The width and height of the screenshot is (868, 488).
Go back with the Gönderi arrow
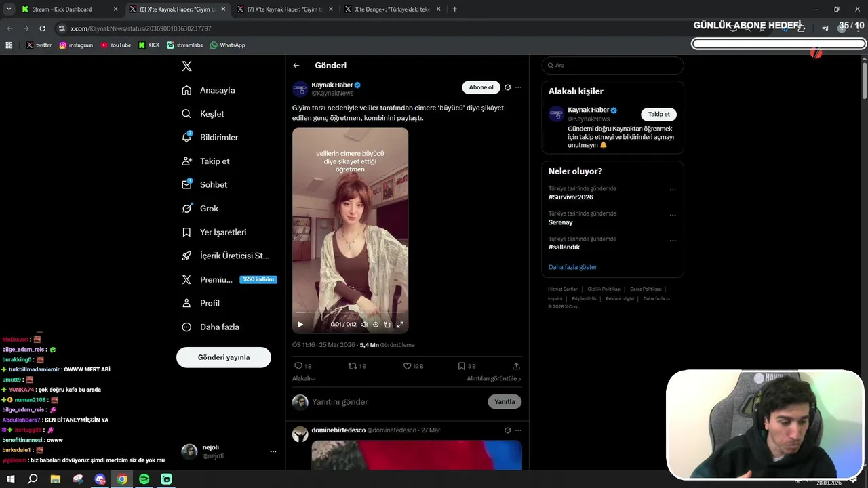(x=296, y=66)
